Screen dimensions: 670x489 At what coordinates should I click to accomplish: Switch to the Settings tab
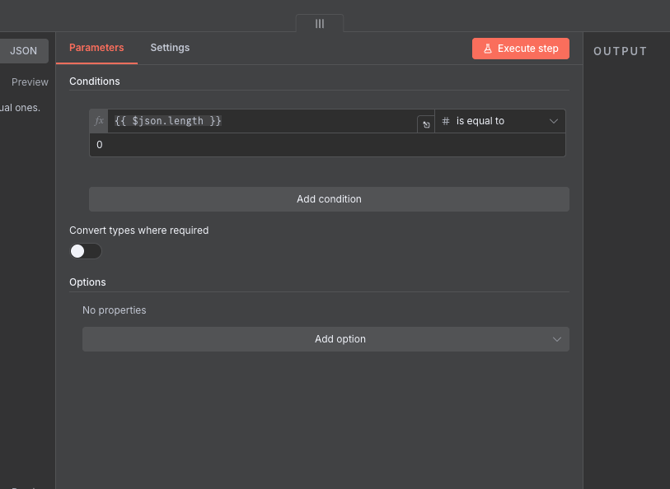tap(170, 48)
